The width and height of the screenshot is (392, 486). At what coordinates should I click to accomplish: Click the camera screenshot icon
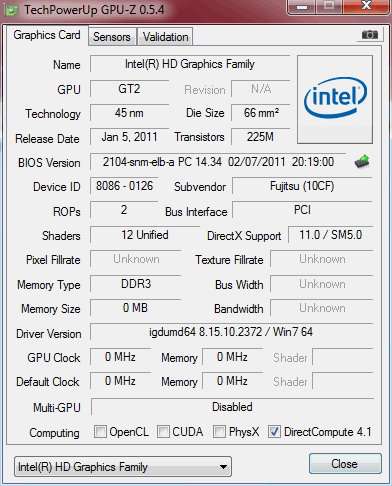click(370, 35)
